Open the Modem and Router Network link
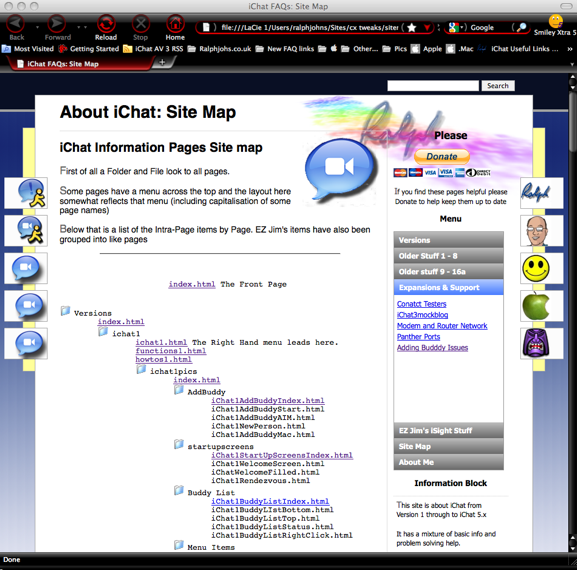 click(x=442, y=326)
